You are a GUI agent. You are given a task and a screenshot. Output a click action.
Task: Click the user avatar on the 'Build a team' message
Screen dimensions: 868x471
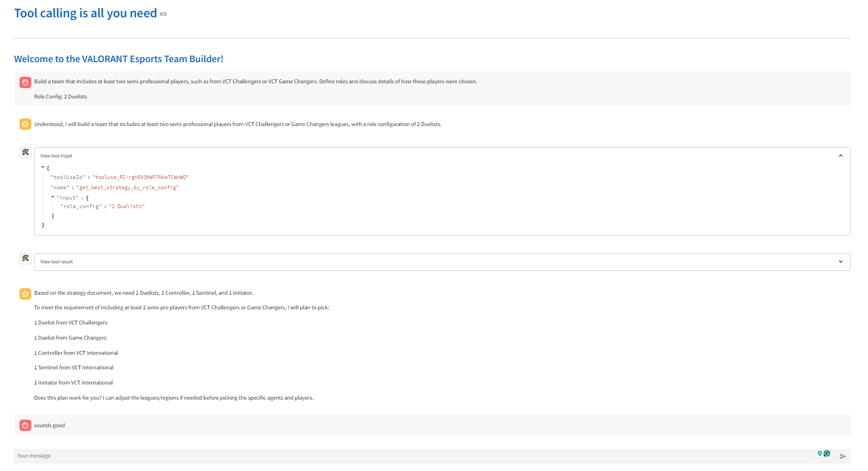pyautogui.click(x=25, y=82)
